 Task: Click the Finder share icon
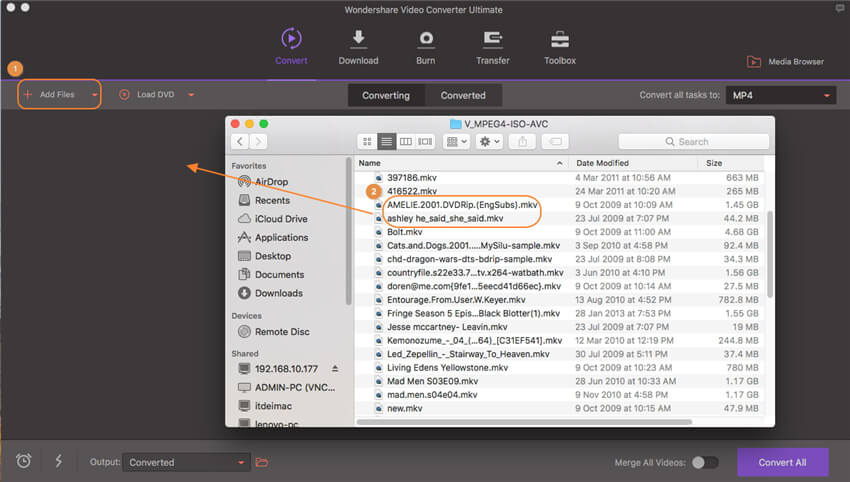(x=523, y=142)
